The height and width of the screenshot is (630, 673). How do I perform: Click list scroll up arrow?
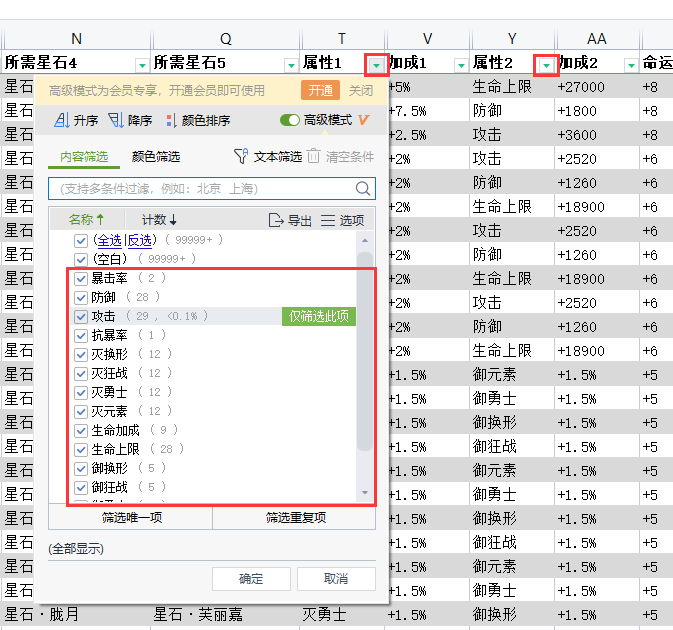tap(365, 241)
